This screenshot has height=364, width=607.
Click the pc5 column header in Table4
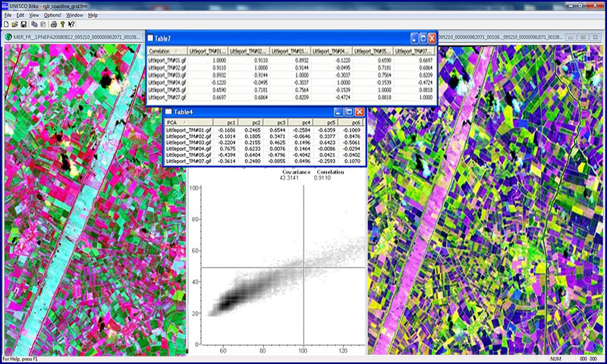click(x=325, y=122)
